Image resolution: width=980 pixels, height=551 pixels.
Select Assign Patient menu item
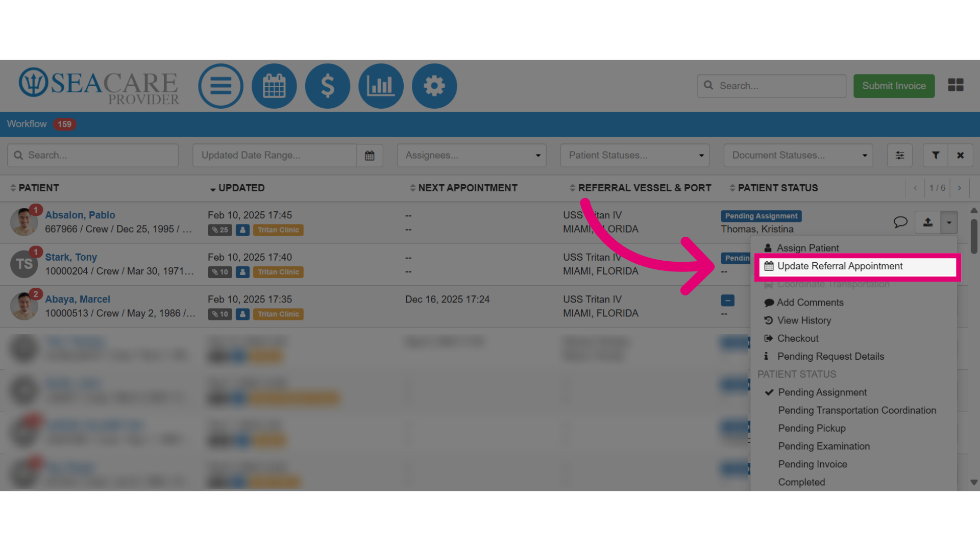tap(853, 248)
